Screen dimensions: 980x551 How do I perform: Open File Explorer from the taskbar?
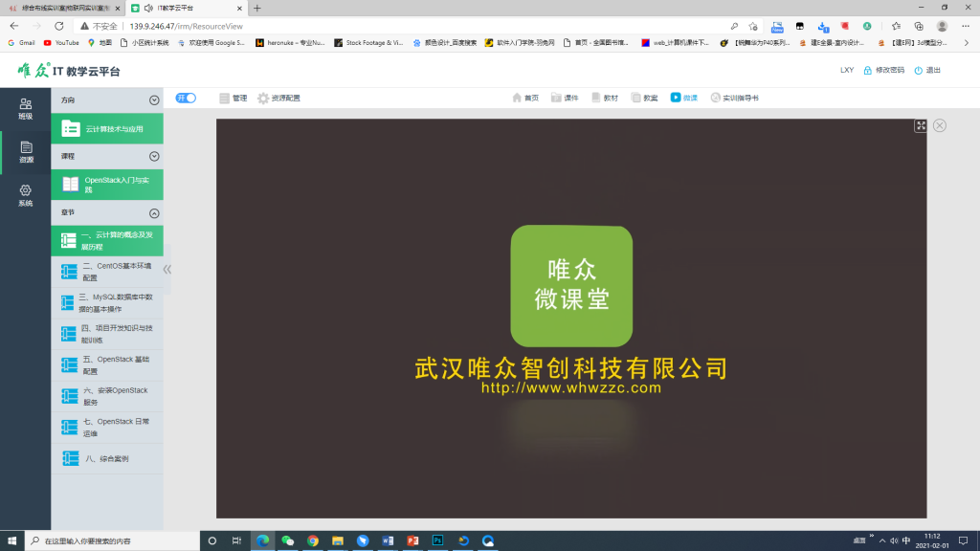click(338, 541)
